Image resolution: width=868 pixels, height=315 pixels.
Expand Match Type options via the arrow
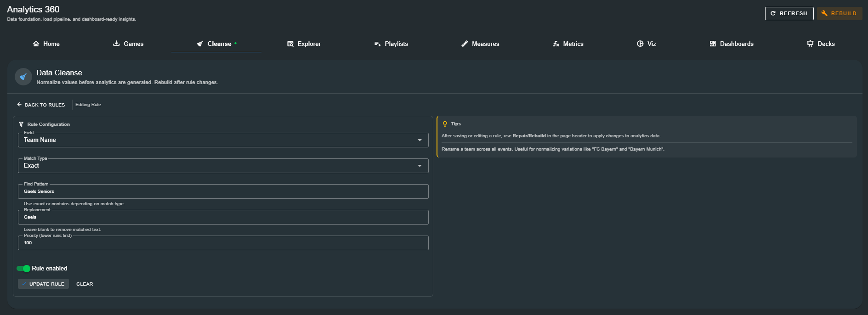click(x=420, y=166)
